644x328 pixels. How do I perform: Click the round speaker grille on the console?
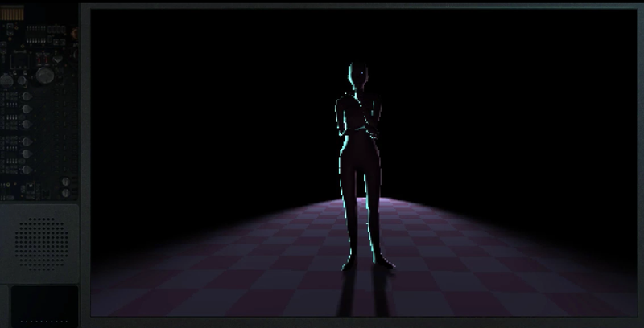[42, 244]
